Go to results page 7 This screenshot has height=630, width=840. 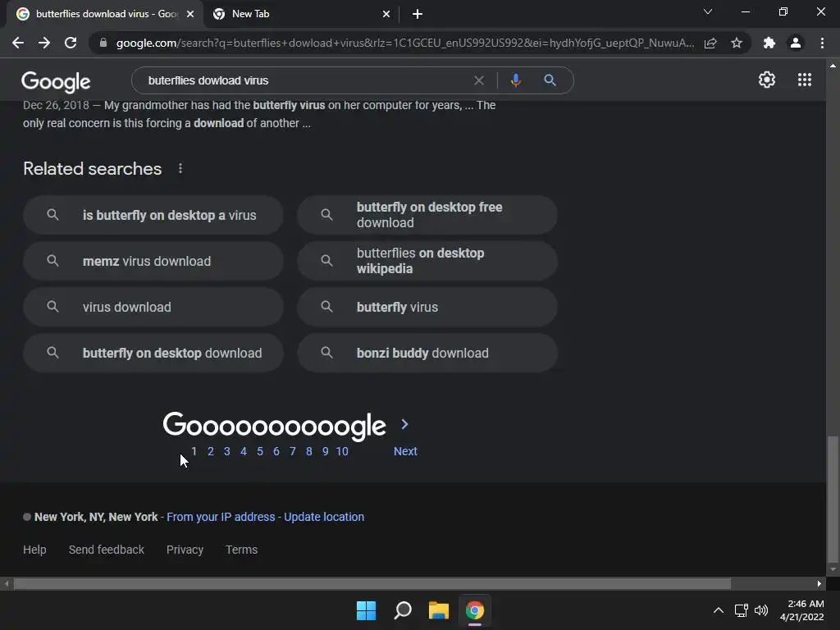[293, 452]
